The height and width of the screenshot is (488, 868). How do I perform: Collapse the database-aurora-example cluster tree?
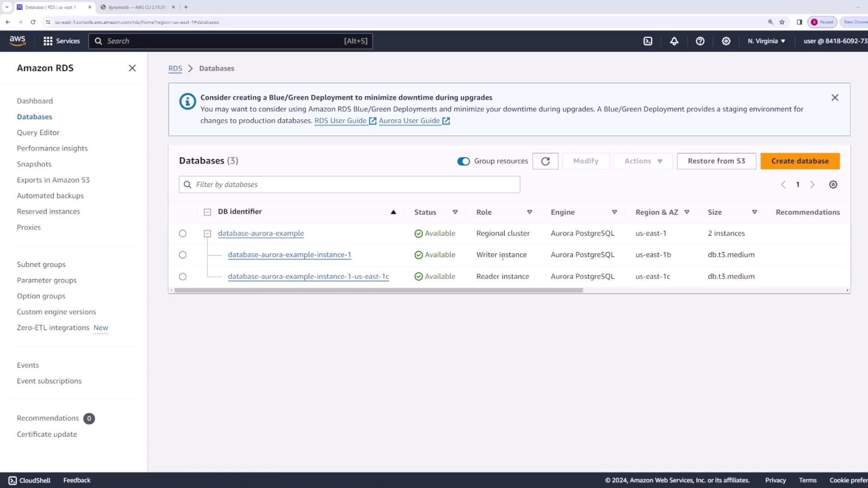[208, 234]
